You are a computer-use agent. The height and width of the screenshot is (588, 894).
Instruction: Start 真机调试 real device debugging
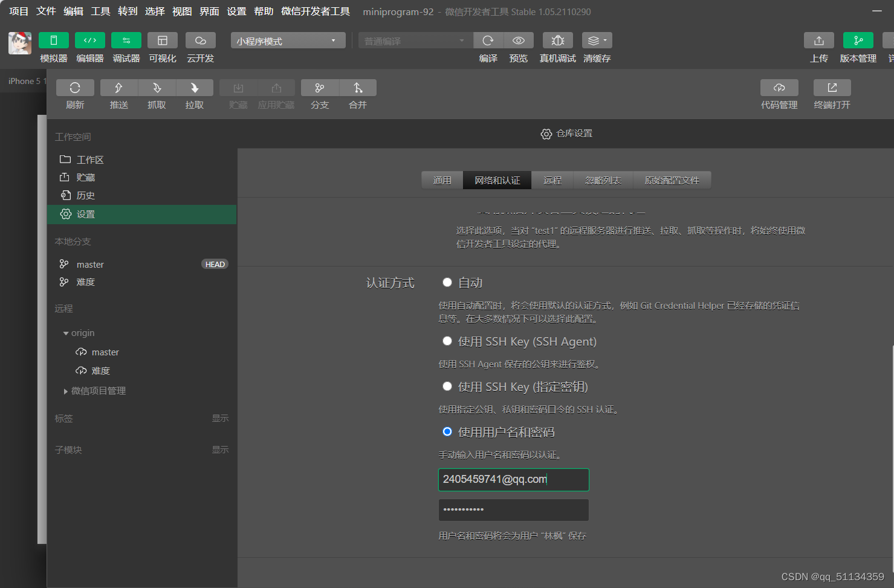coord(558,40)
